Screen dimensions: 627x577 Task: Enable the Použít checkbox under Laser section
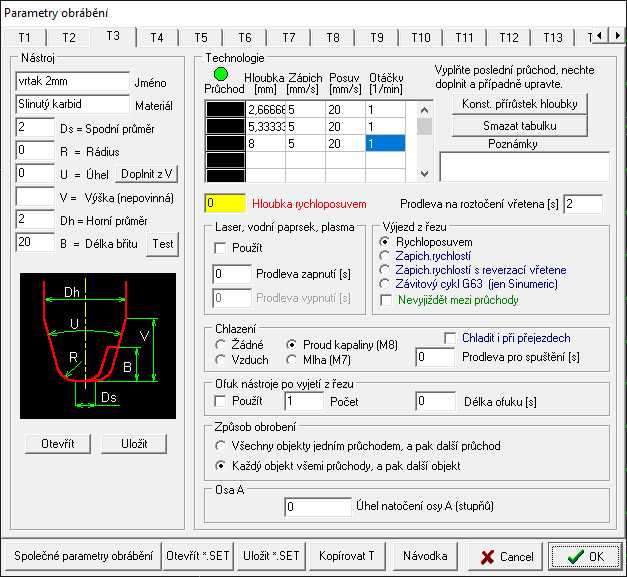pos(222,246)
